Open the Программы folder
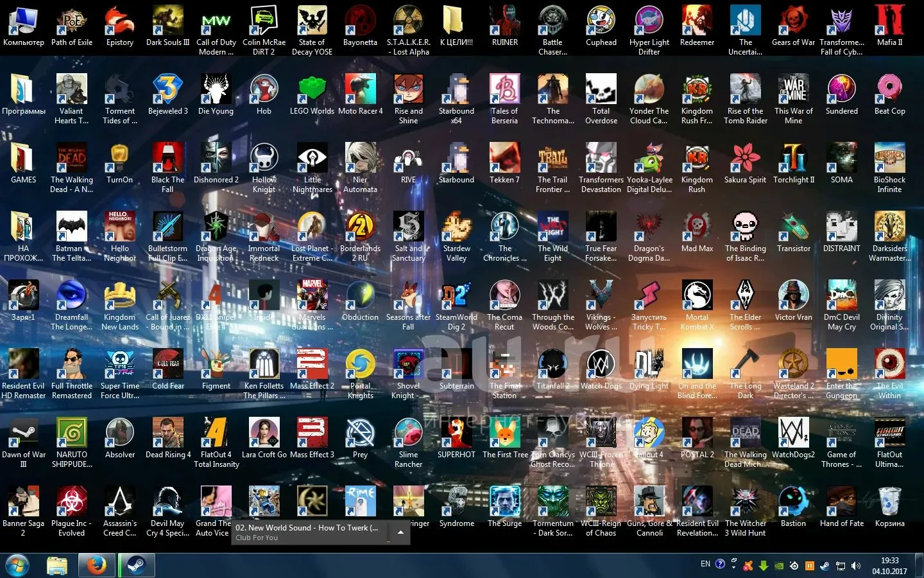Screen dimensions: 924x578 [x=24, y=96]
